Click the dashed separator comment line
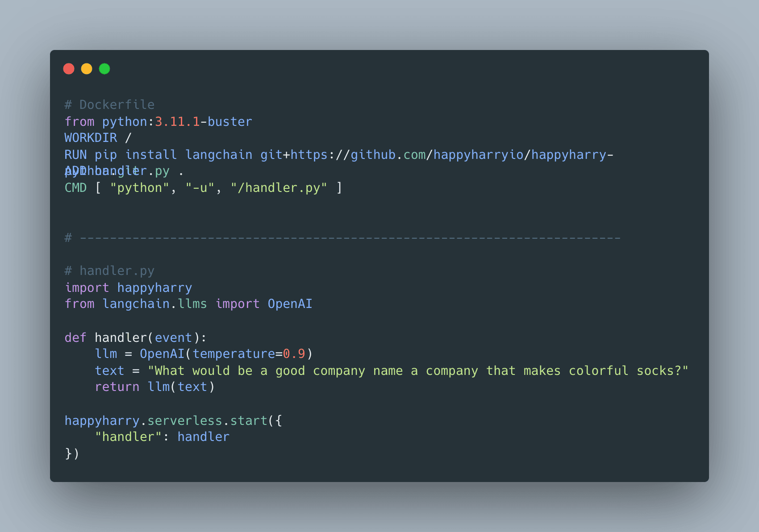The width and height of the screenshot is (759, 532). pyautogui.click(x=342, y=238)
